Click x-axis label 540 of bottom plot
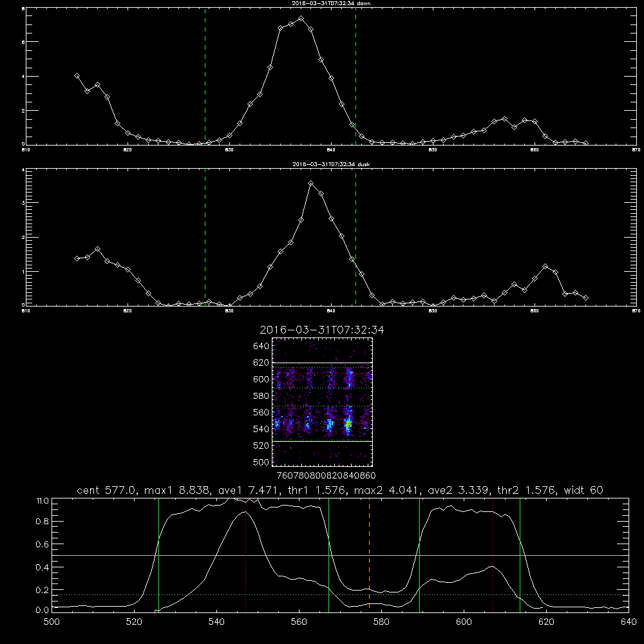The height and width of the screenshot is (644, 644). (x=216, y=622)
